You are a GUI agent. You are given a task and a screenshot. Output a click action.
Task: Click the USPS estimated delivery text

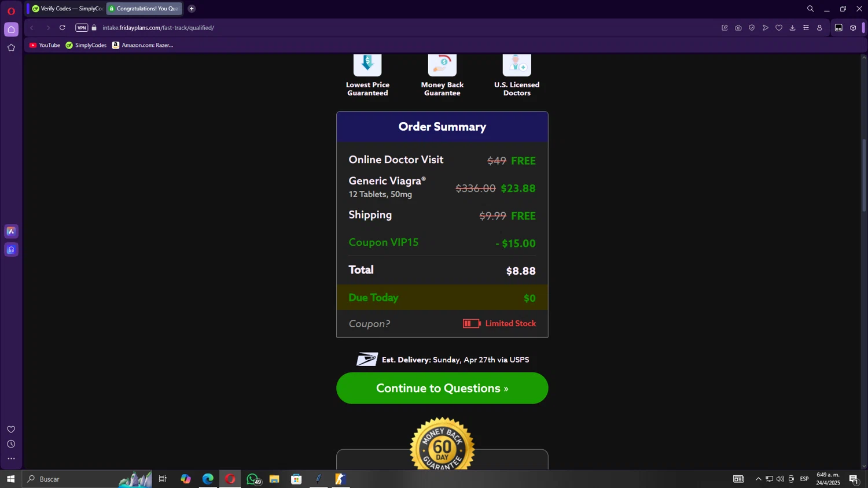[455, 360]
